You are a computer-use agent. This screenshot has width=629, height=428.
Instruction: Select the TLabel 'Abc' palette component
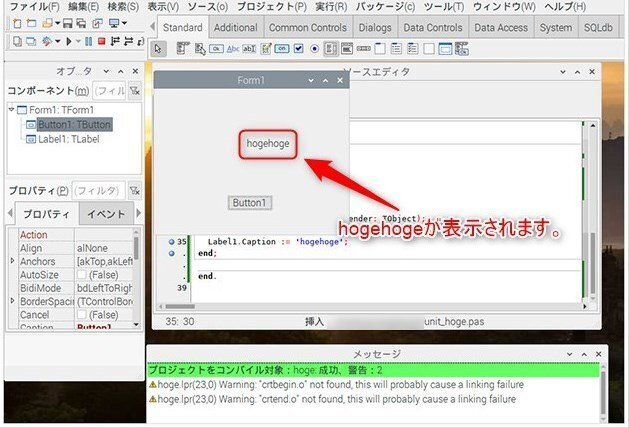tap(233, 49)
